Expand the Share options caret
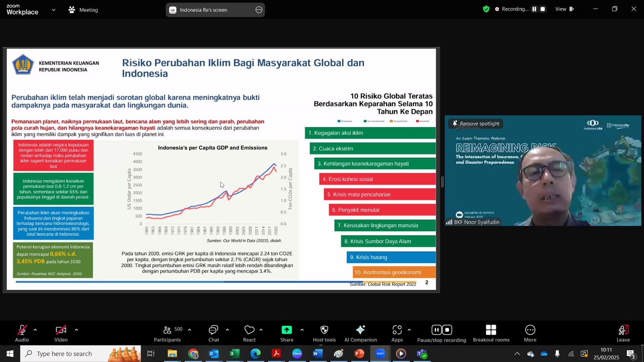This screenshot has width=644, height=362. pos(302,330)
